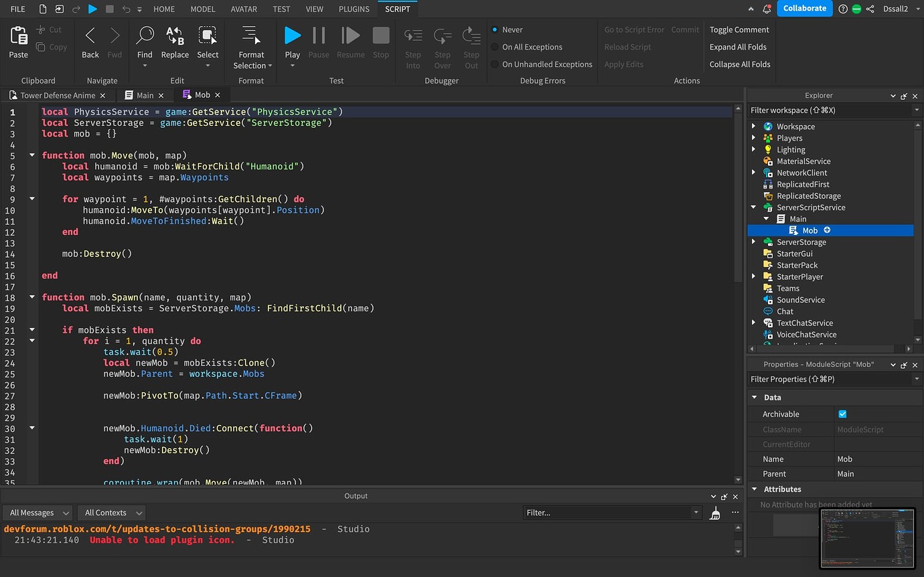This screenshot has width=924, height=577.
Task: Click the Find magnifier icon
Action: 145,35
